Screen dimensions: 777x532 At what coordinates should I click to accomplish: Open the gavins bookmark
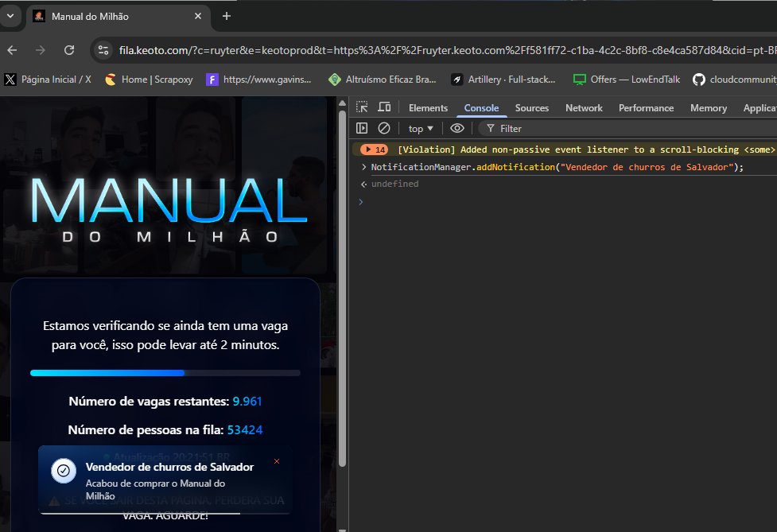pyautogui.click(x=258, y=80)
